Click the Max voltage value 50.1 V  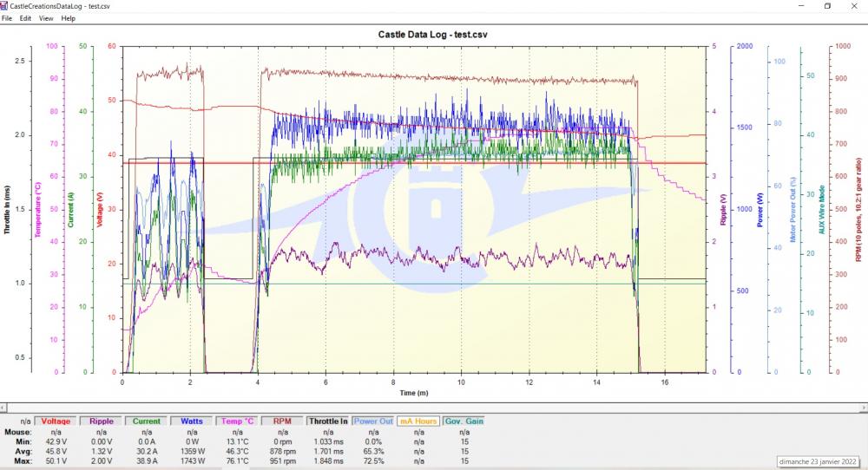pos(56,461)
